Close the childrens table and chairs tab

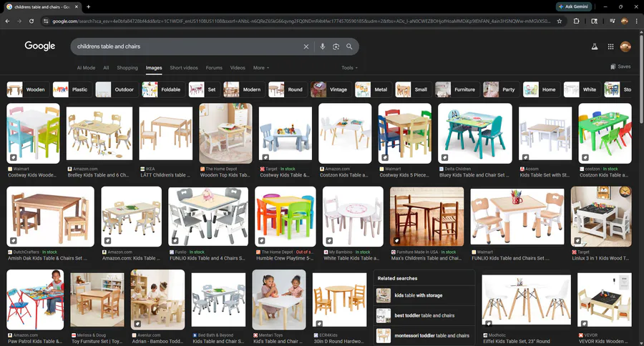point(77,6)
